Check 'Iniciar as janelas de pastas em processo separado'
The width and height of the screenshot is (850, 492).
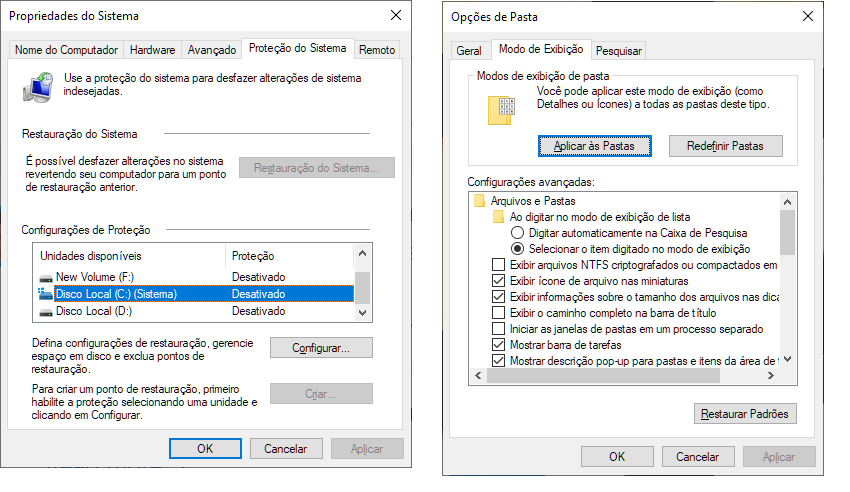click(498, 329)
